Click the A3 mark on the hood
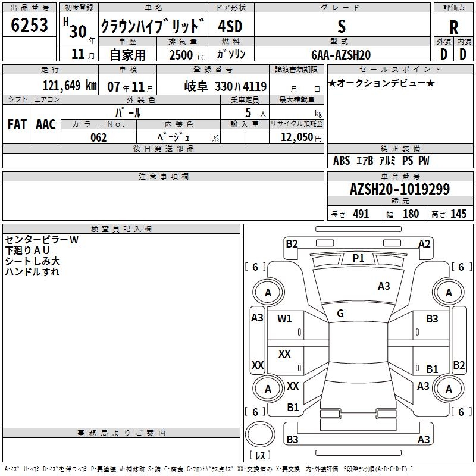The width and height of the screenshot is (476, 476). click(x=384, y=286)
